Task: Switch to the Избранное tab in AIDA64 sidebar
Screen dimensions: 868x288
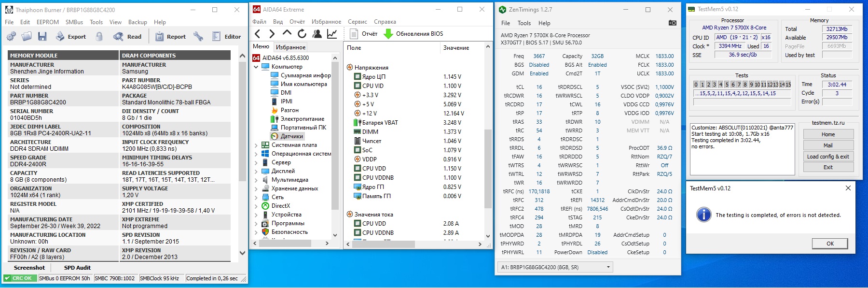Action: click(290, 47)
